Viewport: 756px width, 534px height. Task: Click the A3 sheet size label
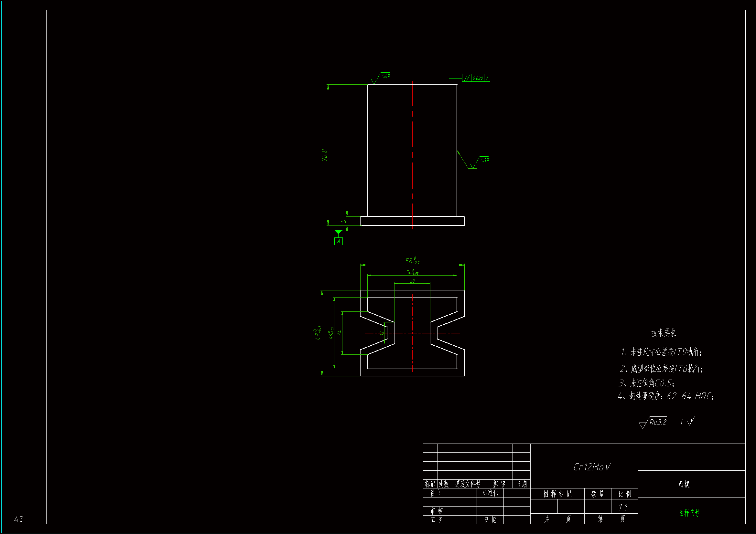pos(18,519)
